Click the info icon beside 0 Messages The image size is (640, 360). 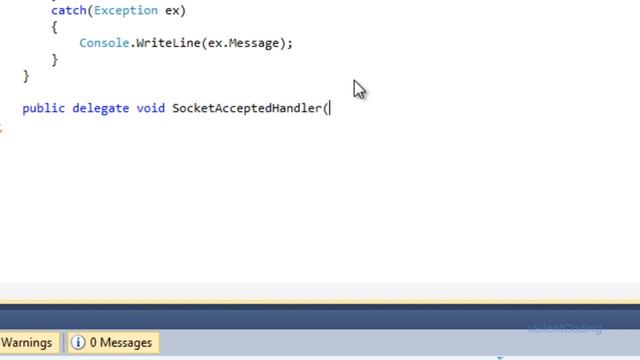pos(78,342)
